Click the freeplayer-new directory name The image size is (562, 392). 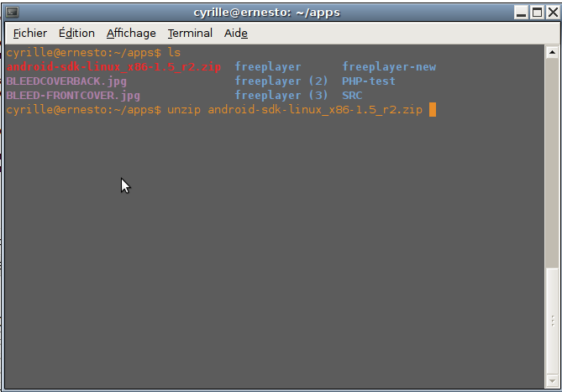pyautogui.click(x=389, y=67)
